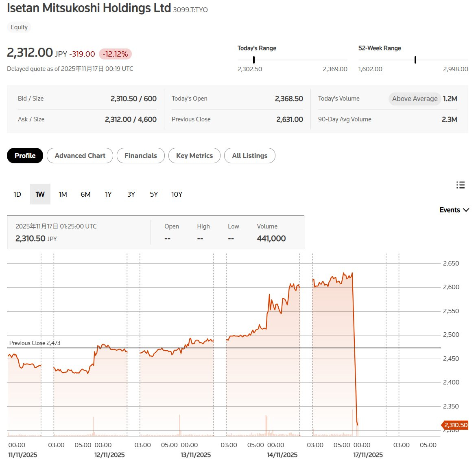Open the chart list menu icon
The width and height of the screenshot is (476, 459).
click(460, 185)
